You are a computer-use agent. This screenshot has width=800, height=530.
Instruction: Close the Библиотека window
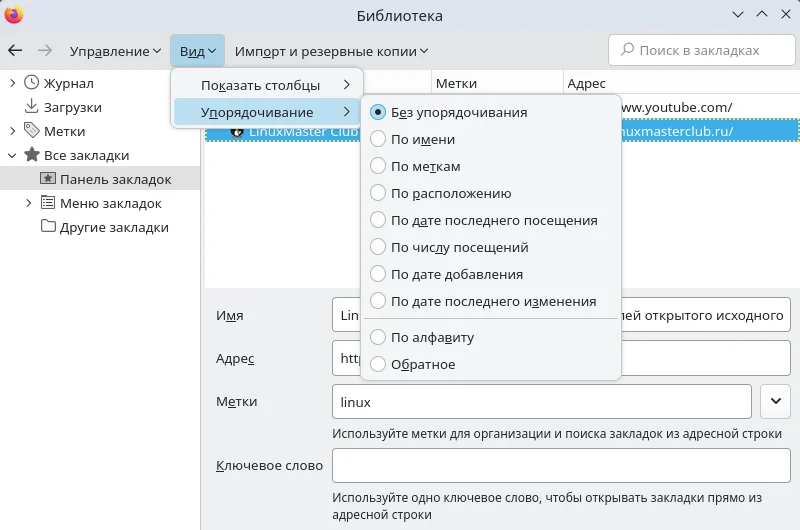pos(786,14)
